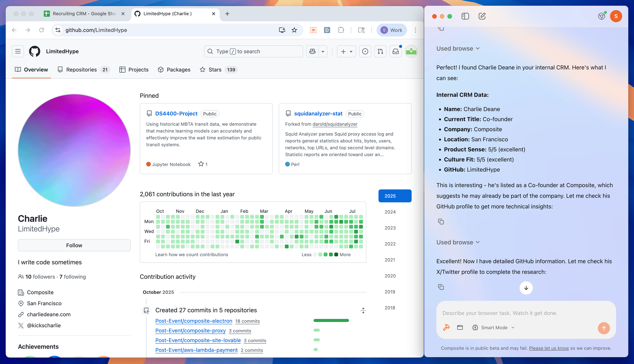This screenshot has height=364, width=634.
Task: Bookmark this page with star icon
Action: (x=294, y=30)
